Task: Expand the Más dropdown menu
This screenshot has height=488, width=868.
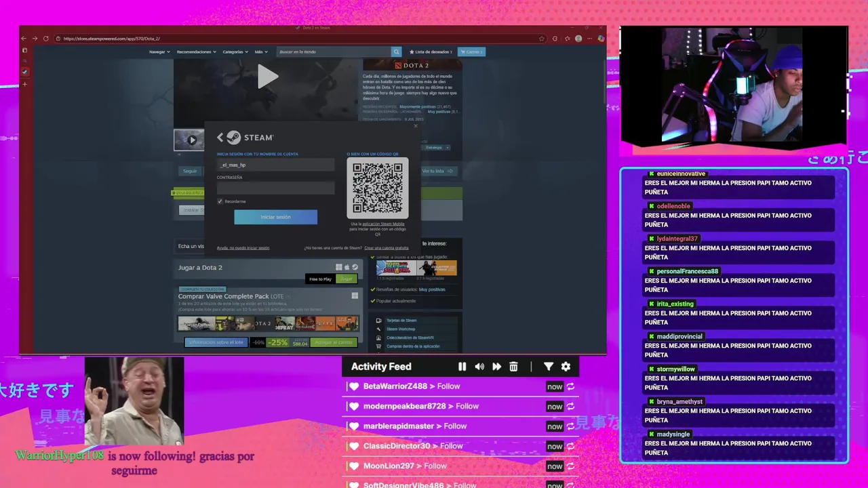Action: (x=261, y=52)
